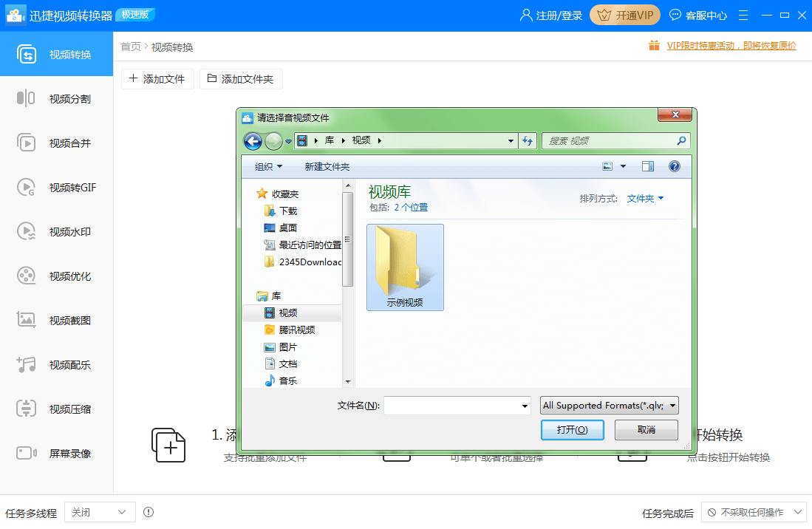This screenshot has width=812, height=529.
Task: Switch to the 视频转换 sidebar tab
Action: point(56,55)
